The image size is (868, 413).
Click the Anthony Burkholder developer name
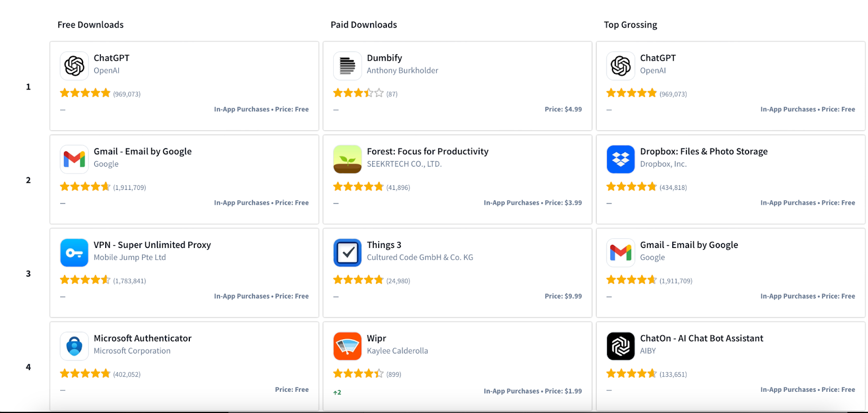(x=403, y=71)
